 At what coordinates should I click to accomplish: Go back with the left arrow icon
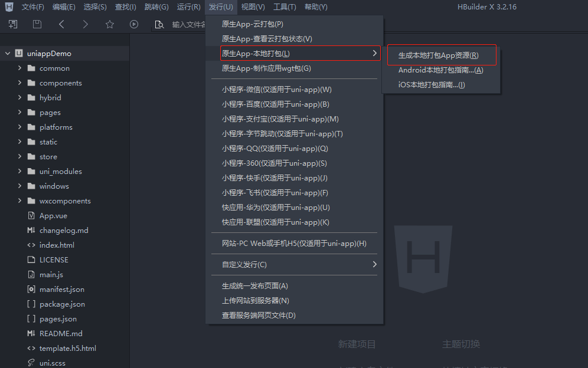[61, 24]
